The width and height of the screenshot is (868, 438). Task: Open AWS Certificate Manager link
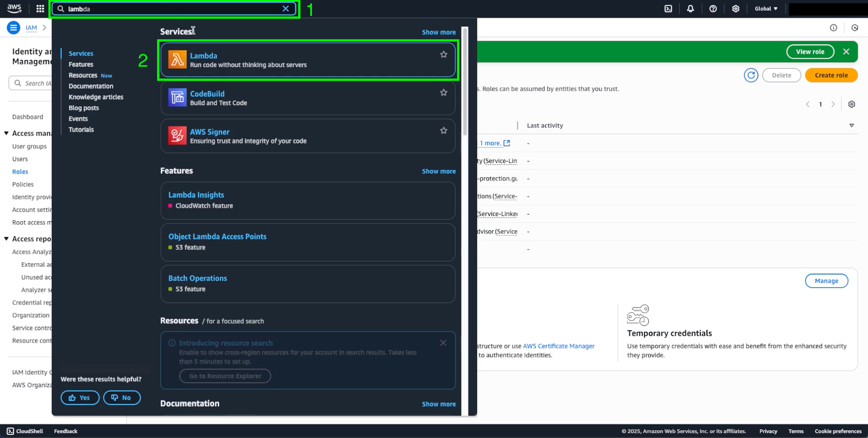click(558, 346)
